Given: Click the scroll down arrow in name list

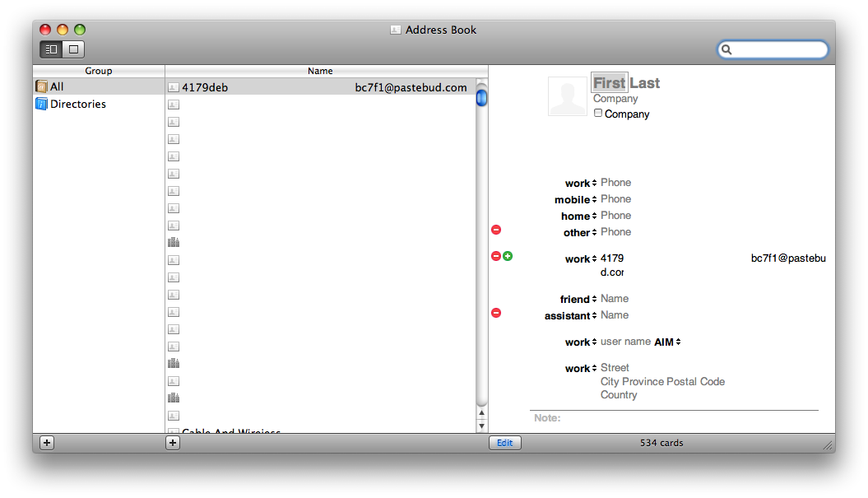Looking at the screenshot, I should (x=481, y=426).
